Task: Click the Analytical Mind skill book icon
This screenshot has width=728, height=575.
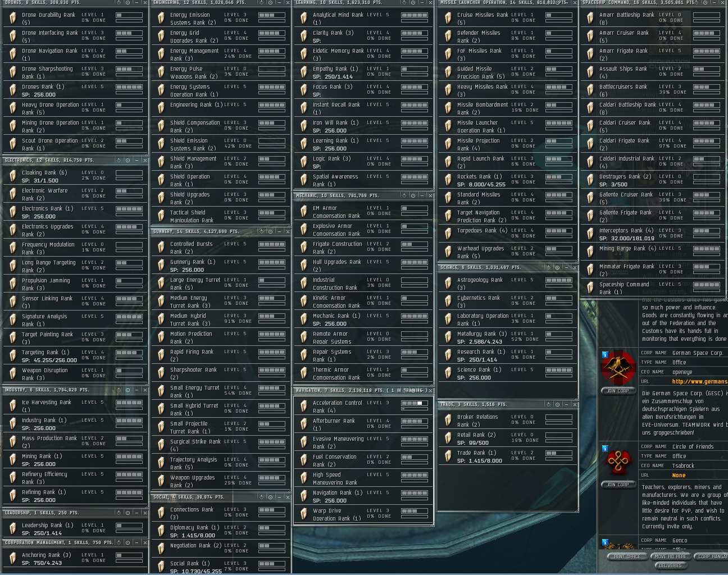Action: 304,19
